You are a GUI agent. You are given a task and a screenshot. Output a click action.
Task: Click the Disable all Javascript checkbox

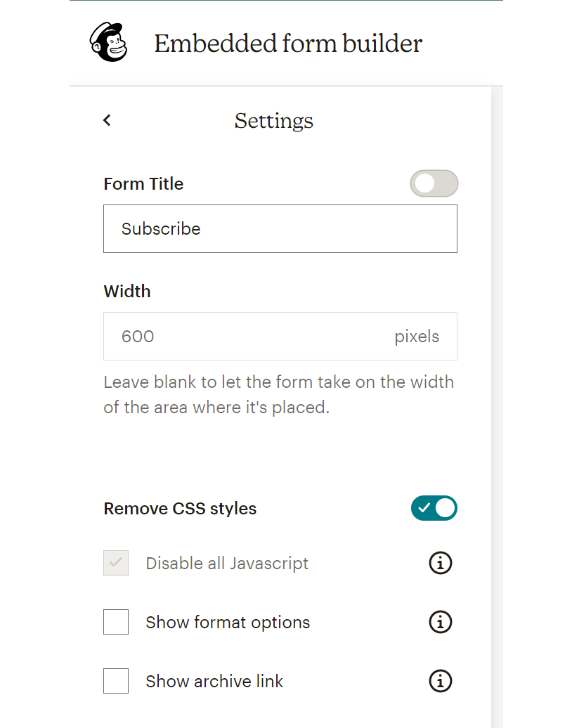tap(116, 563)
